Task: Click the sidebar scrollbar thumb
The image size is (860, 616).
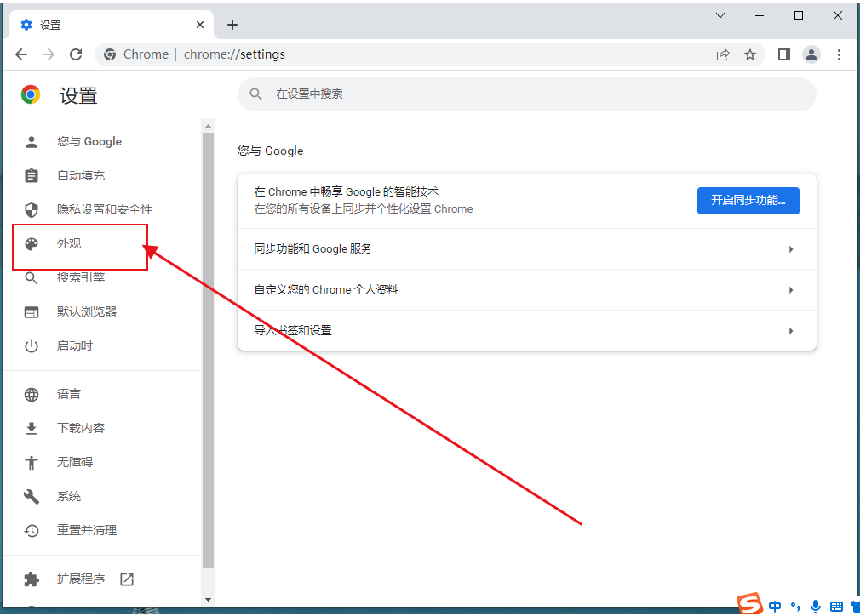Action: pos(208,350)
